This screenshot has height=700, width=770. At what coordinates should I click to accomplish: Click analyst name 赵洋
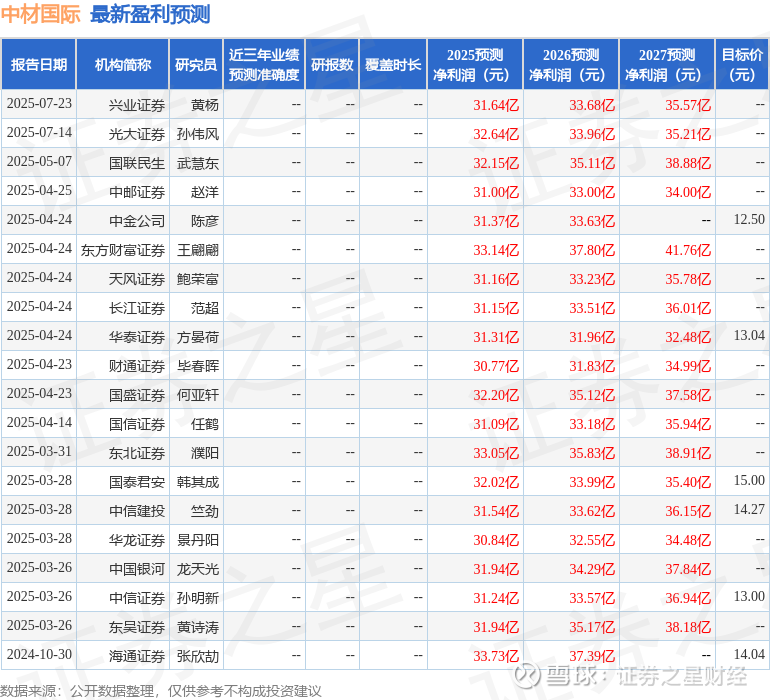pos(205,192)
